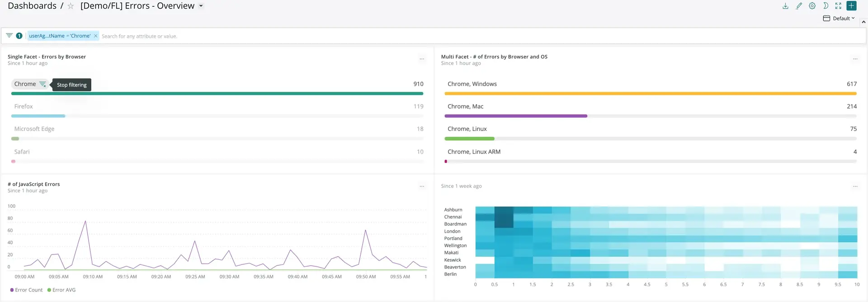This screenshot has width=868, height=302.
Task: Open the Default time range dropdown
Action: tap(844, 19)
